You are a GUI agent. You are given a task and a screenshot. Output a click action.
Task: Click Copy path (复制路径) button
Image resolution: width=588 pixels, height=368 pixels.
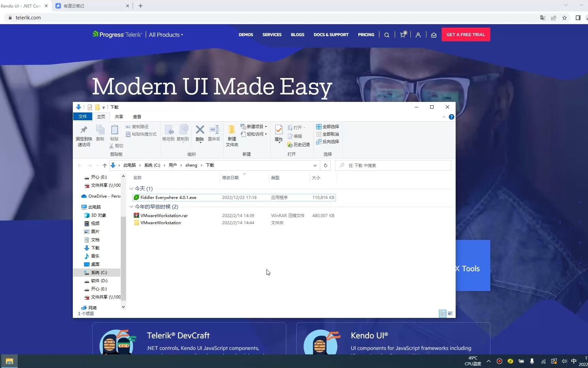click(137, 127)
